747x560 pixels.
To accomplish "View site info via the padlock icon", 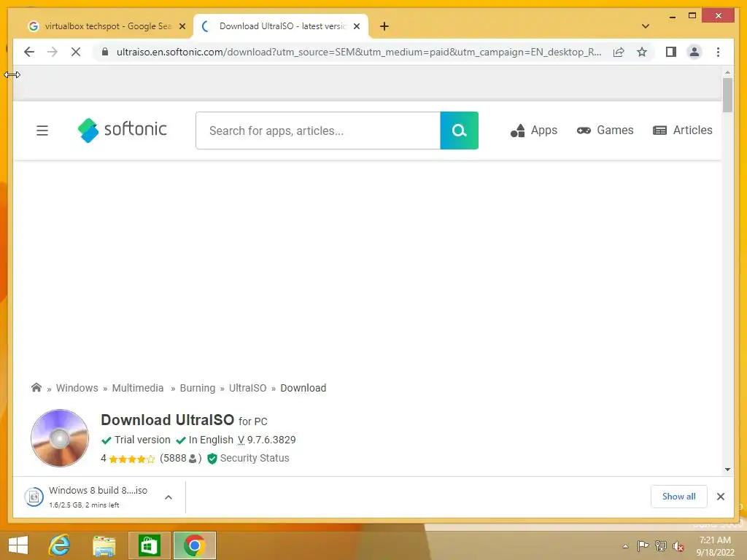I will (105, 52).
